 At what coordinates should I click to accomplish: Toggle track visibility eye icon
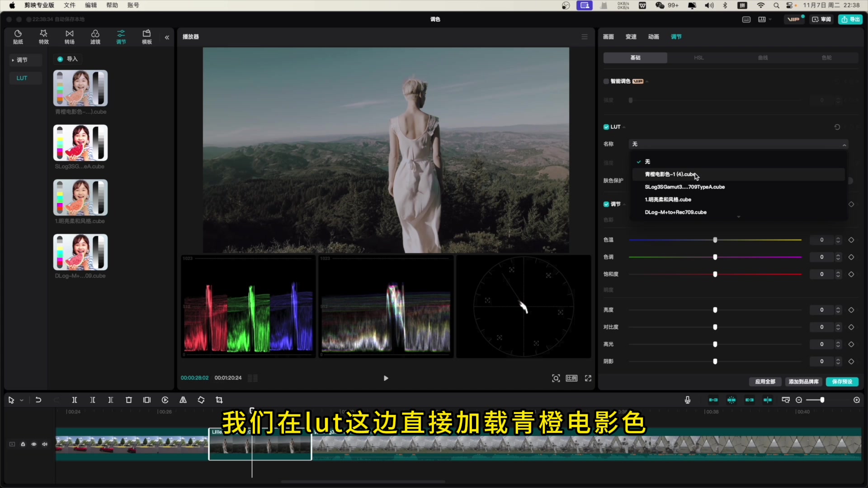[x=34, y=444]
